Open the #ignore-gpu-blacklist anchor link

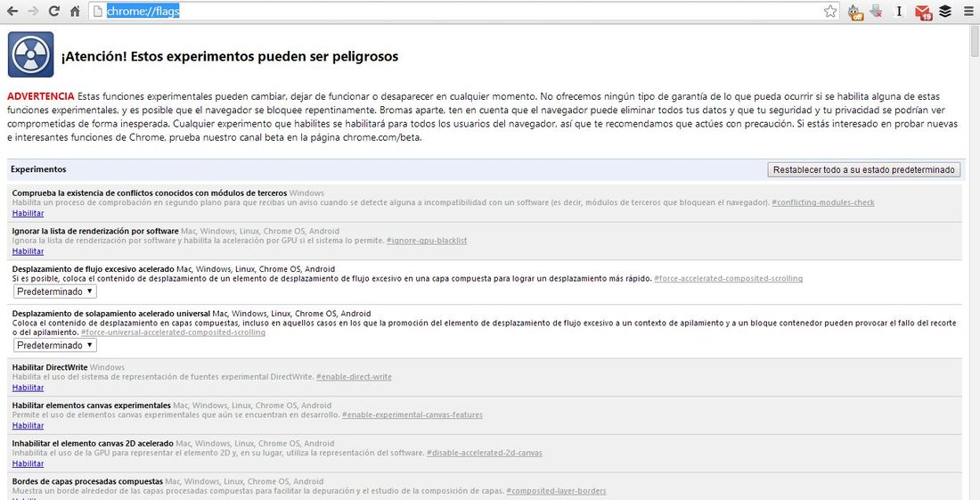[x=427, y=241]
